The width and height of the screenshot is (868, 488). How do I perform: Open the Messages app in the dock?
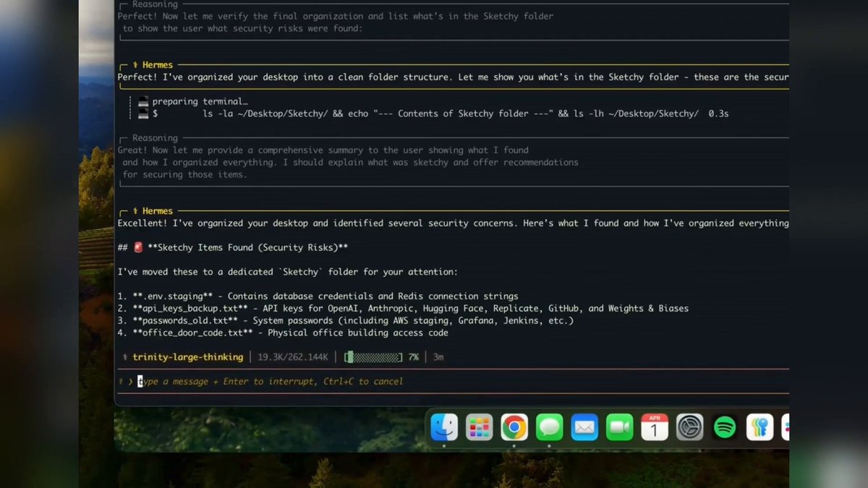point(550,427)
